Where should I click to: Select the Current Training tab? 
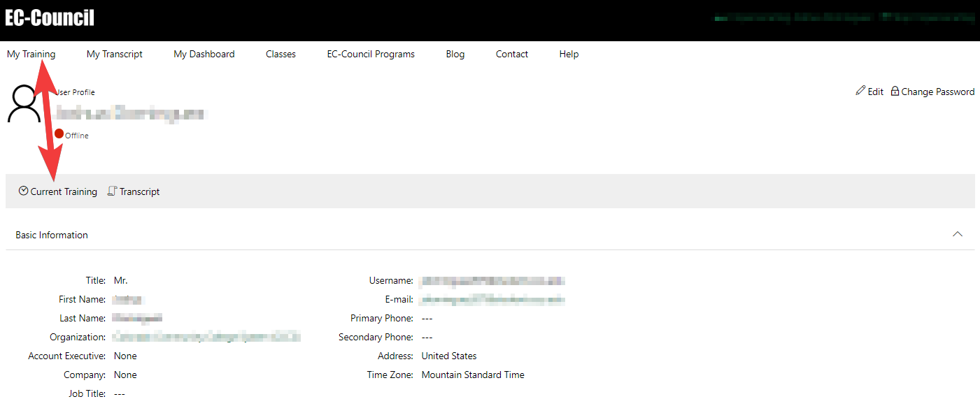[57, 191]
